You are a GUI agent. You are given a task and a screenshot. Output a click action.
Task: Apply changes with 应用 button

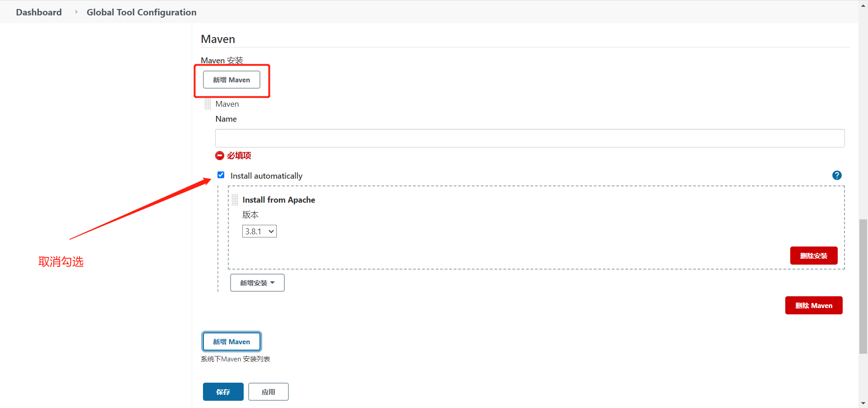[x=269, y=392]
